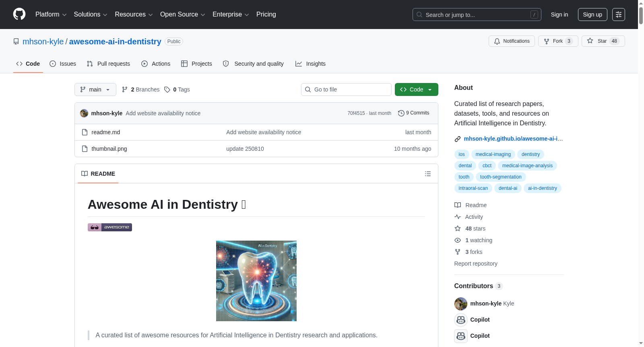Click the commit author avatar beside mhson-kyle
The width and height of the screenshot is (644, 347).
click(84, 113)
